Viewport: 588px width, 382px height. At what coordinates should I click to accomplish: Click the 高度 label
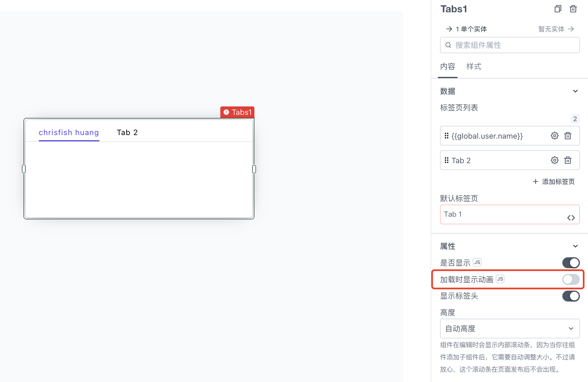coord(448,312)
